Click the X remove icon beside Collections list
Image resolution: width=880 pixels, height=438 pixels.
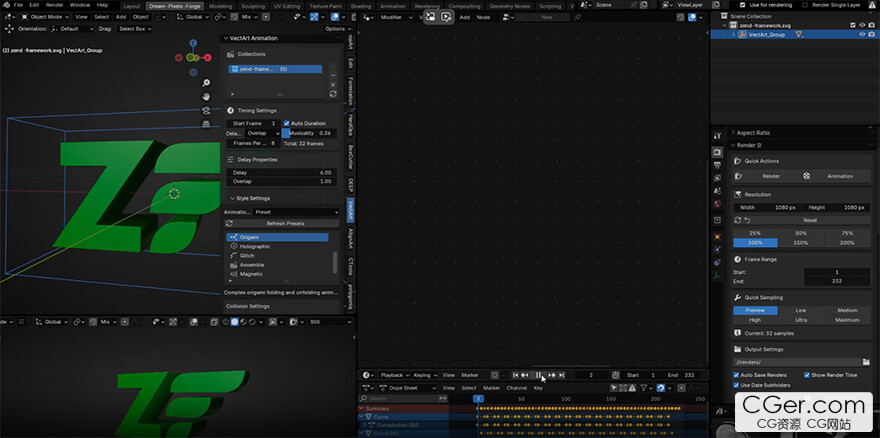333,85
